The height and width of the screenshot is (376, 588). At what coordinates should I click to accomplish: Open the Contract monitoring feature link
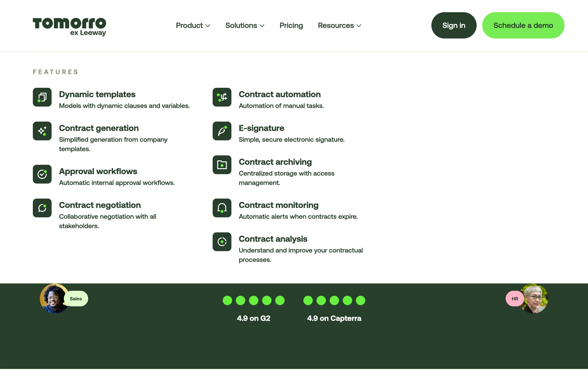tap(278, 205)
